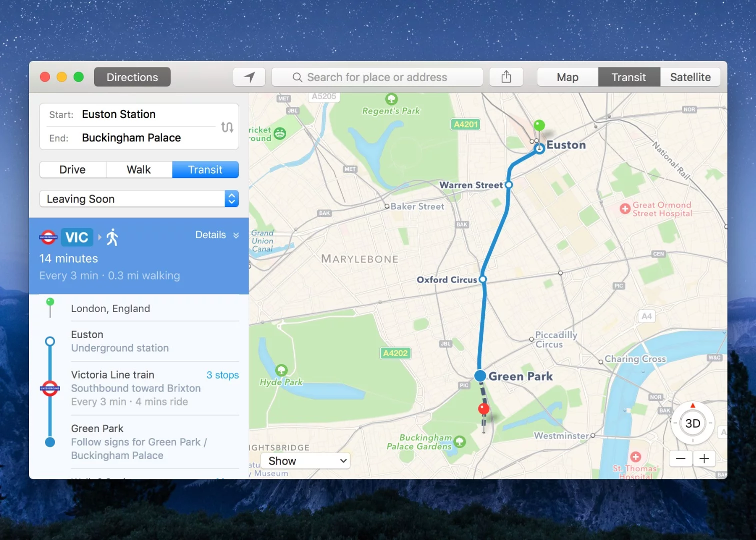Click the 3 stops link for Victoria Line

coord(222,374)
